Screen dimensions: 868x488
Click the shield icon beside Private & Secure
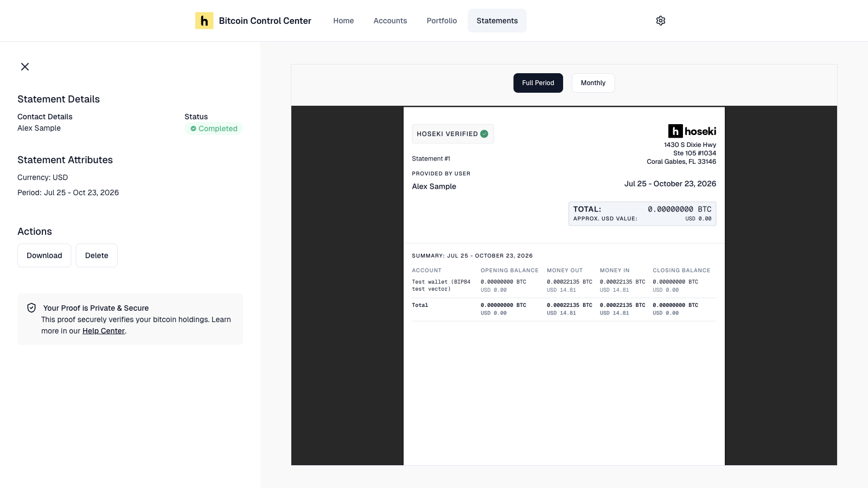31,308
